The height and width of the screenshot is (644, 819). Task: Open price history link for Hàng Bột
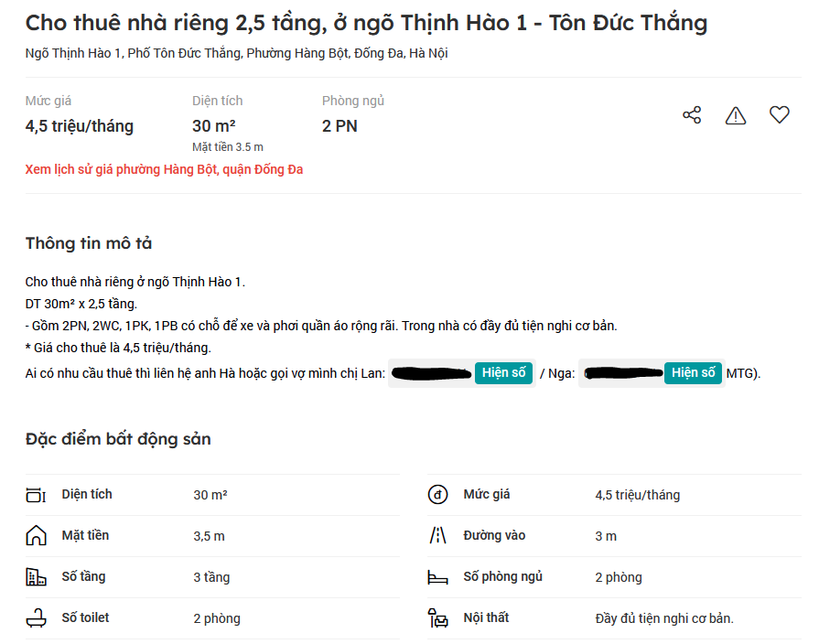[164, 169]
